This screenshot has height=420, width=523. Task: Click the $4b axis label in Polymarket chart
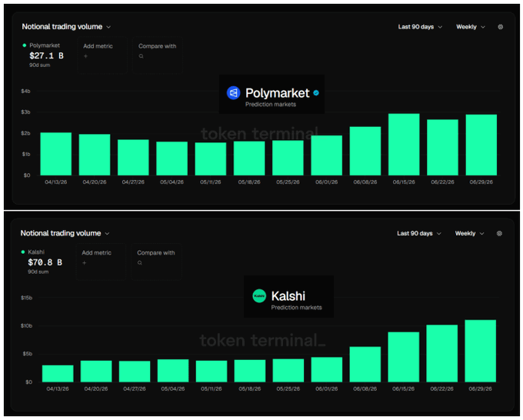point(25,91)
